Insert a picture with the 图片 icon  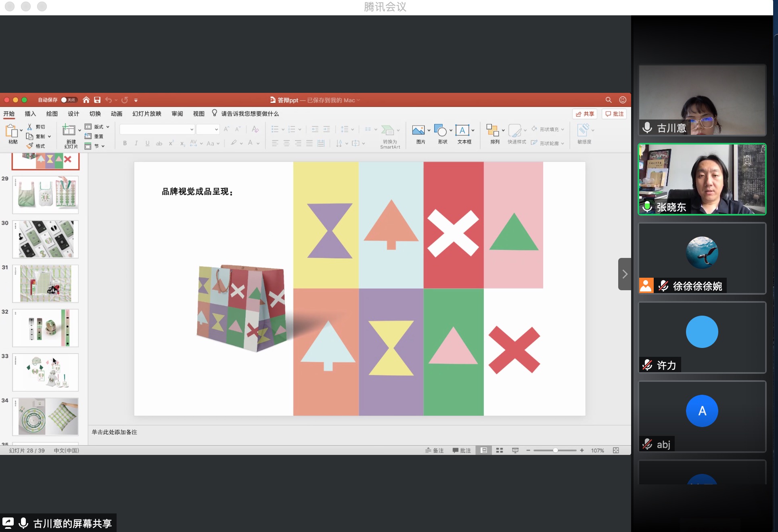coord(418,130)
